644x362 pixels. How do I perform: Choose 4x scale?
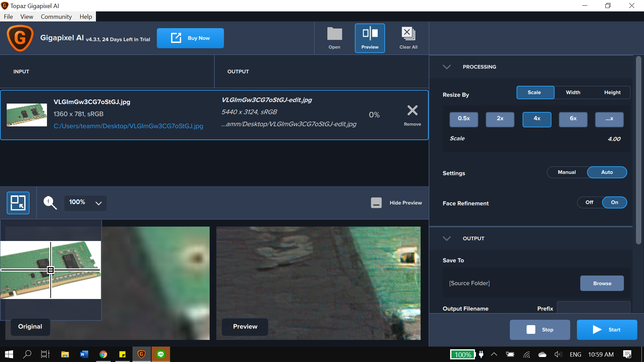[537, 119]
